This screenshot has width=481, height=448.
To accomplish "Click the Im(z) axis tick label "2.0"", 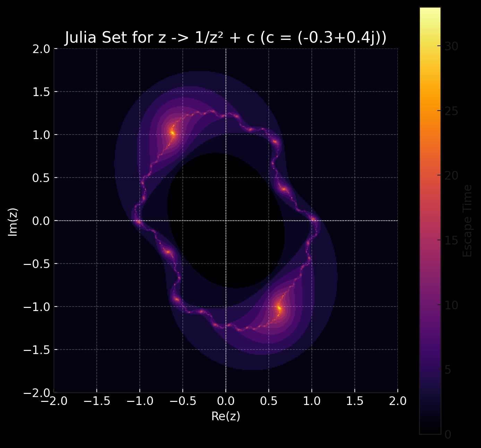I will tap(41, 49).
